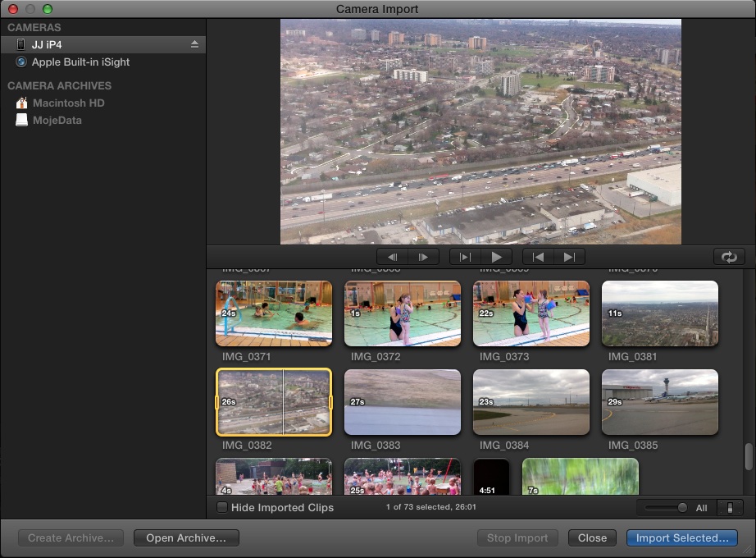Select the JJ iP4 camera in sidebar
Image resolution: width=756 pixels, height=558 pixels.
pos(103,44)
